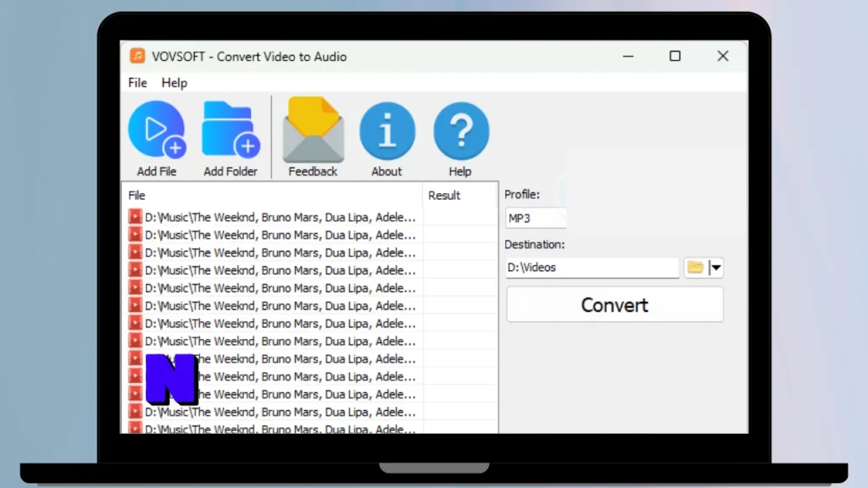Open the About info icon
This screenshot has width=868, height=488.
pyautogui.click(x=387, y=130)
